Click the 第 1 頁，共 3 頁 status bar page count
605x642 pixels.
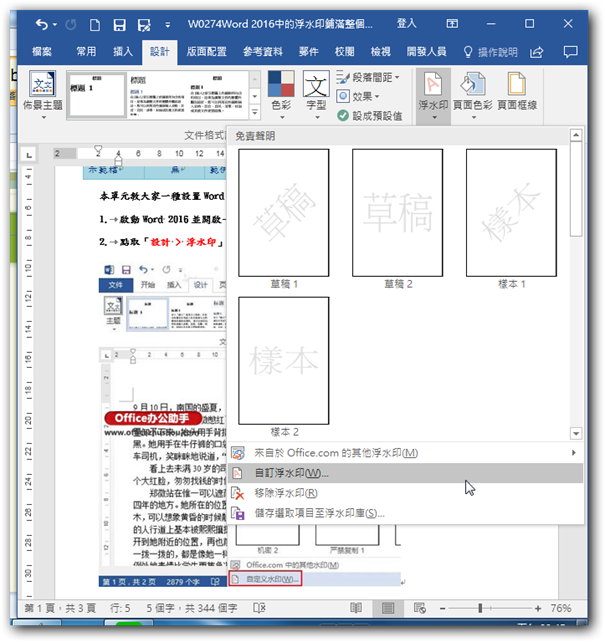(60, 608)
